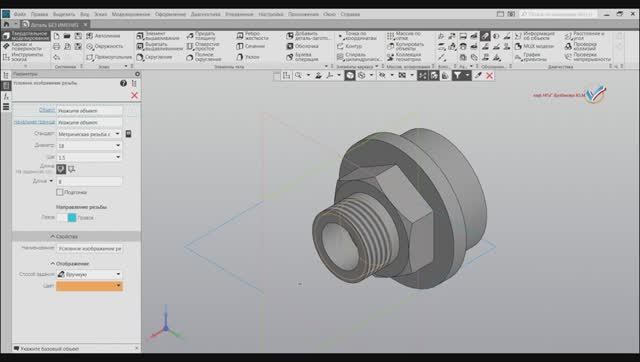Open the Шаг dropdown
The height and width of the screenshot is (362, 640).
pyautogui.click(x=118, y=157)
